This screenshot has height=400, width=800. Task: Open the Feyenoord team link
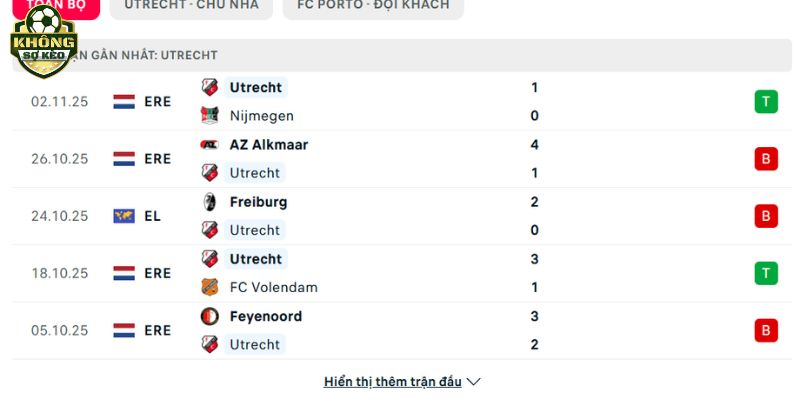pyautogui.click(x=265, y=317)
